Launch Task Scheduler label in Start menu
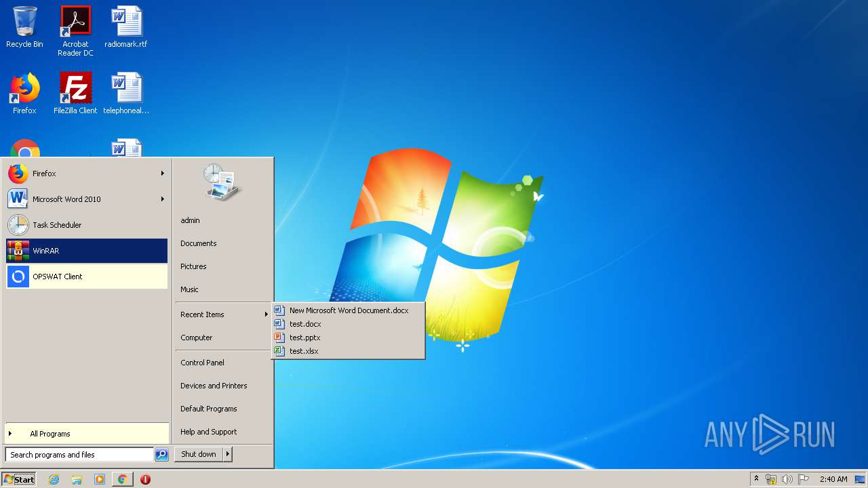Image resolution: width=868 pixels, height=488 pixels. click(x=57, y=225)
